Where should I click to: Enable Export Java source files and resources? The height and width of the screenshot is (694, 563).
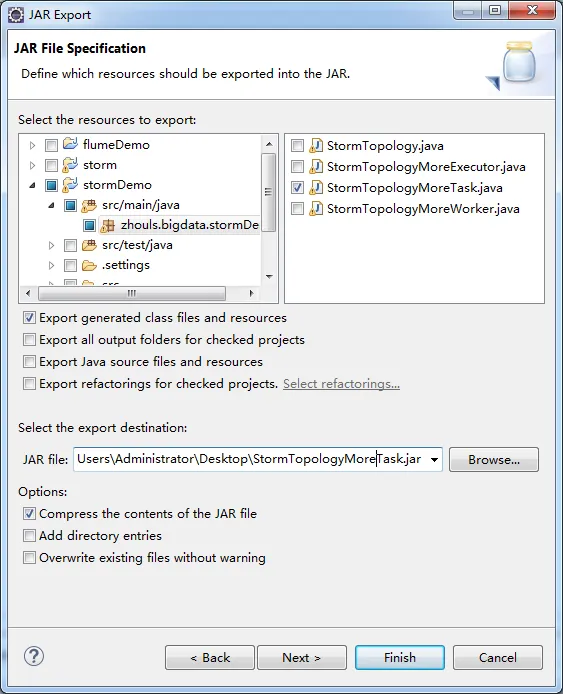pos(29,362)
